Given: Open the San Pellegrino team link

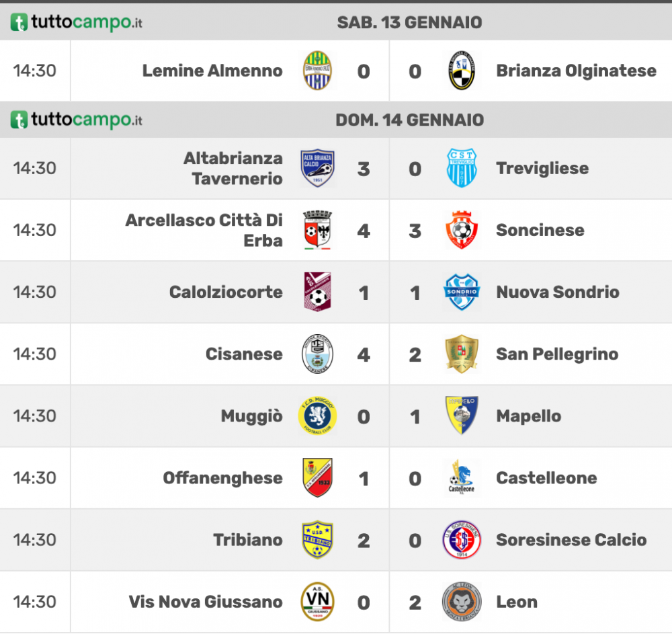Looking at the screenshot, I should click(x=557, y=354).
